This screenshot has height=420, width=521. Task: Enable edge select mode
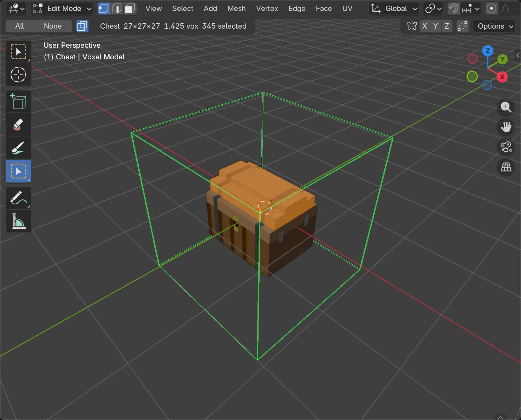[x=117, y=8]
